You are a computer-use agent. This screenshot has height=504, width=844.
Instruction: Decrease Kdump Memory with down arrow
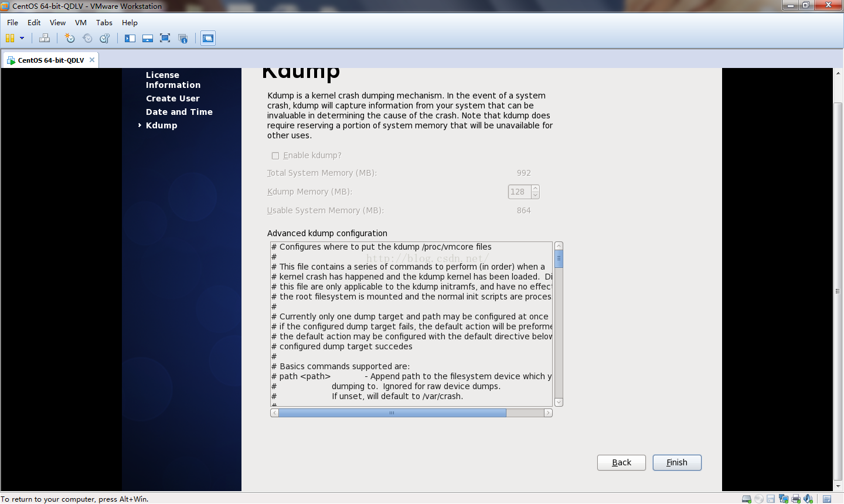(x=535, y=195)
